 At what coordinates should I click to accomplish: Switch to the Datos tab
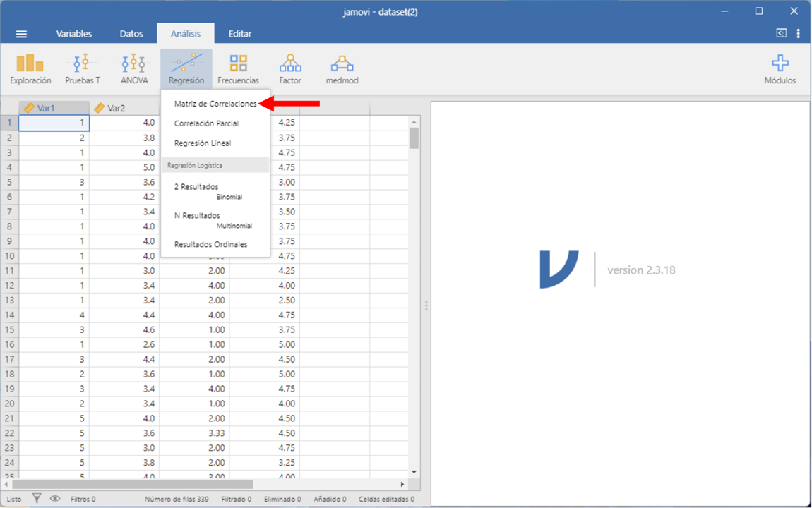[x=131, y=34]
